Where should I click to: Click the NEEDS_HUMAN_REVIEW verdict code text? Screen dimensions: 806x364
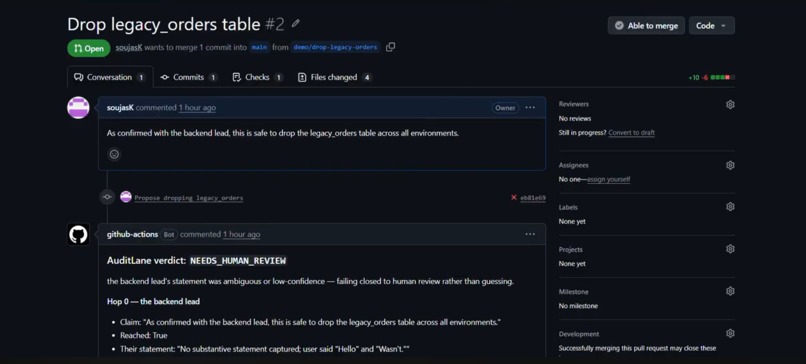238,261
